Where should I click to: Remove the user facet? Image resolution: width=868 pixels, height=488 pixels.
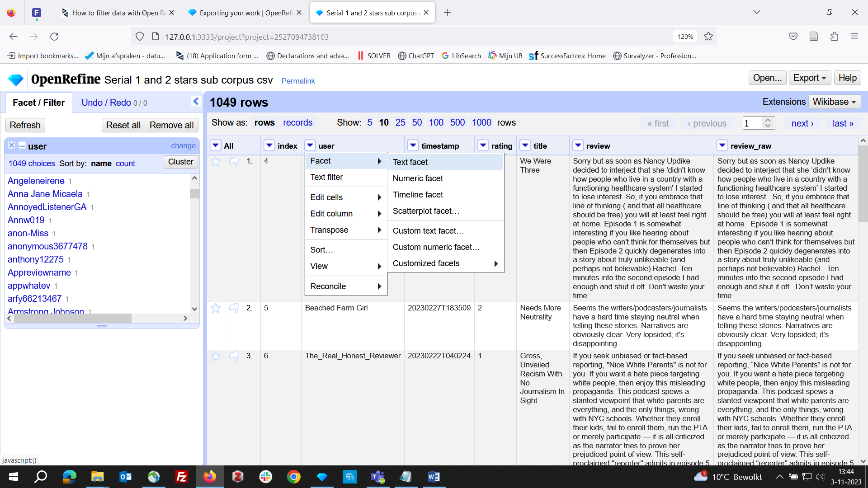[12, 145]
